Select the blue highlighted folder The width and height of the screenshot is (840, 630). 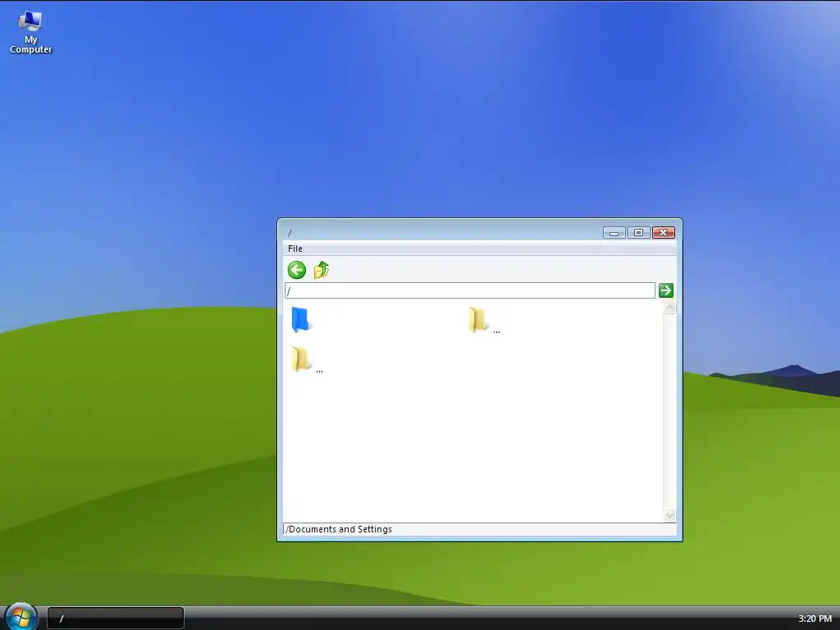coord(300,320)
